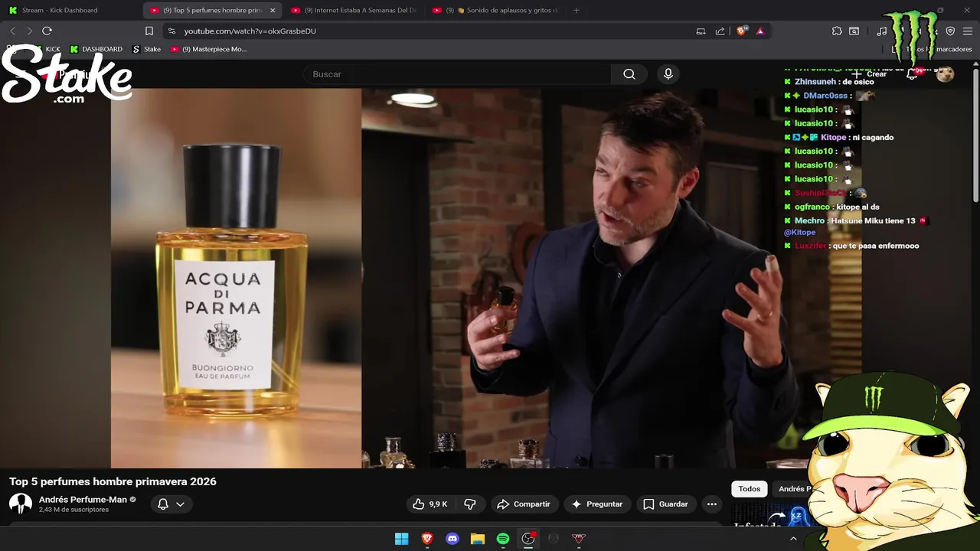
Task: Click the install/cast screen icon in address bar
Action: point(701,31)
